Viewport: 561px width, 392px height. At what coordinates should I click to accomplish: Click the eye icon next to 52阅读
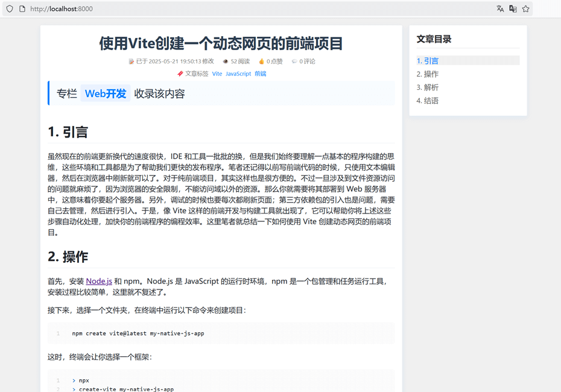pos(225,61)
